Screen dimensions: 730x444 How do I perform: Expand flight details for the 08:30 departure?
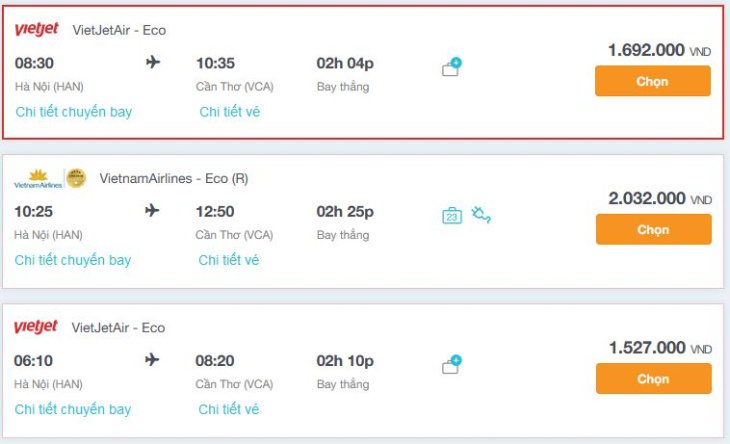pyautogui.click(x=74, y=112)
